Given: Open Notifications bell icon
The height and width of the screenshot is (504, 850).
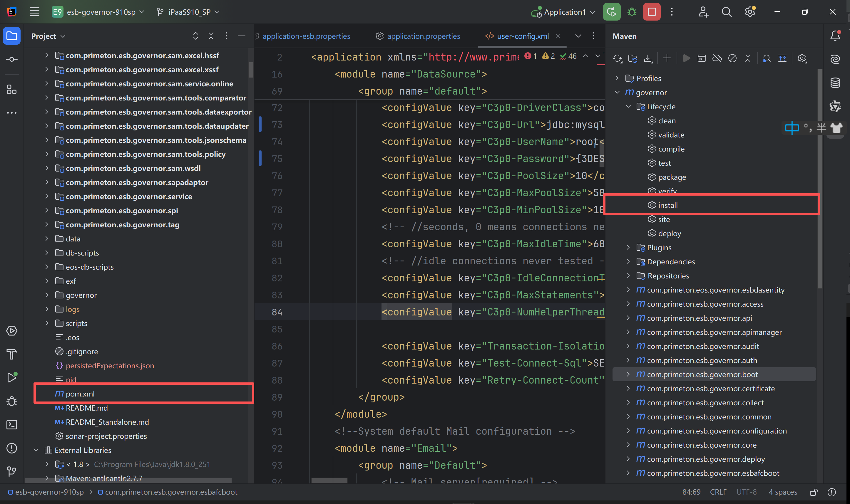Looking at the screenshot, I should point(835,36).
